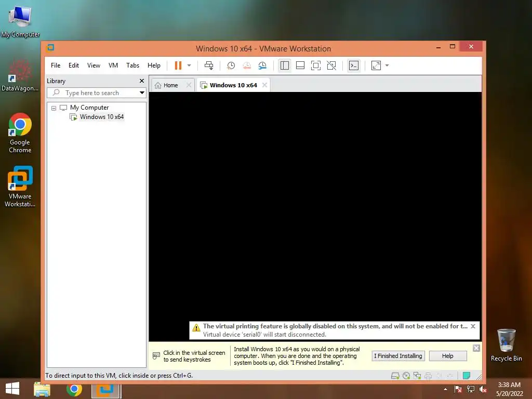Screen dimensions: 532x399
Task: Click the Help button in install bar
Action: pos(448,356)
